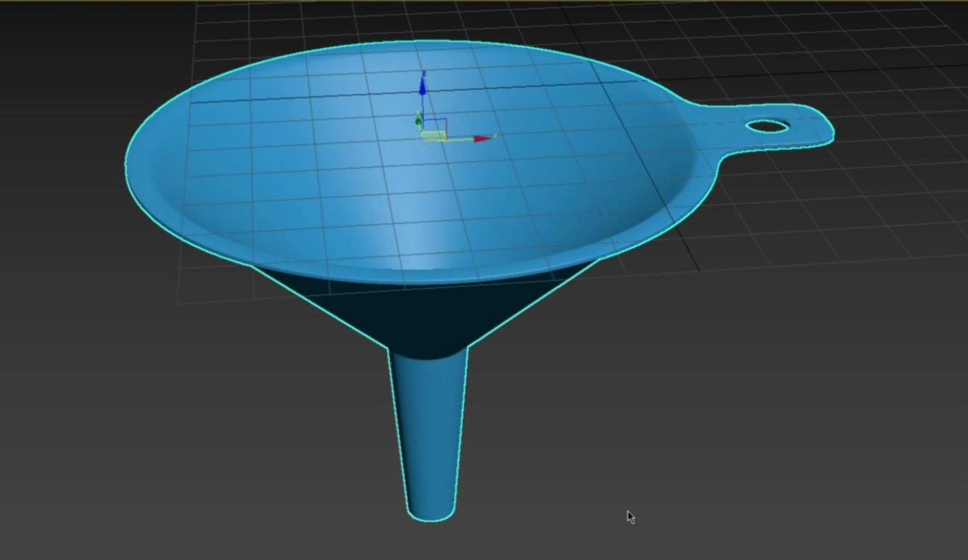968x560 pixels.
Task: Select the blue Z-axis arrow of the gizmo
Action: click(x=423, y=86)
